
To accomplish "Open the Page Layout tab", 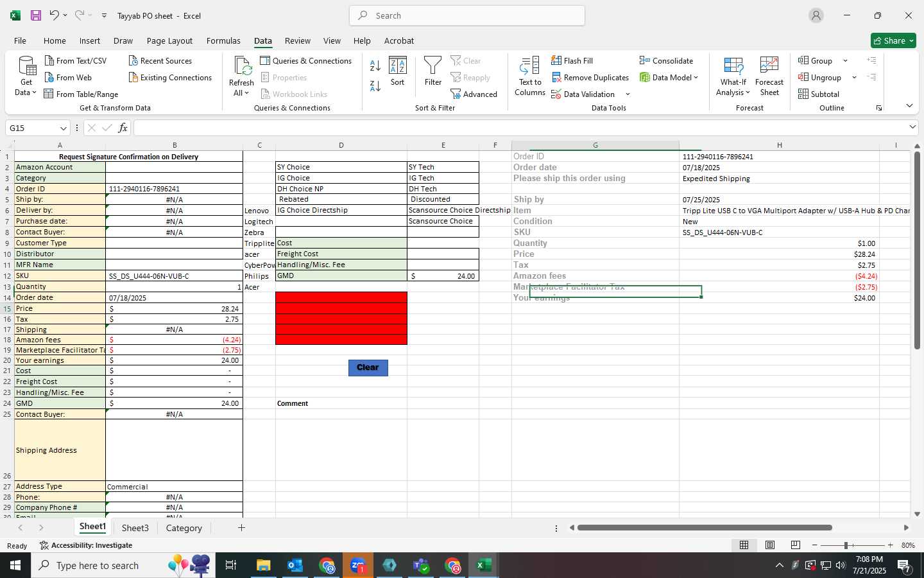I will (x=169, y=40).
